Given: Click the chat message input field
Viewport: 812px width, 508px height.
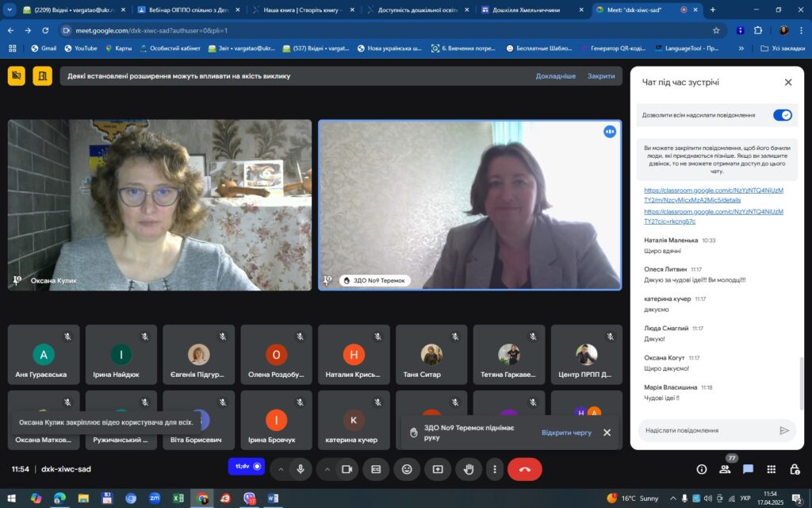Looking at the screenshot, I should [x=710, y=430].
